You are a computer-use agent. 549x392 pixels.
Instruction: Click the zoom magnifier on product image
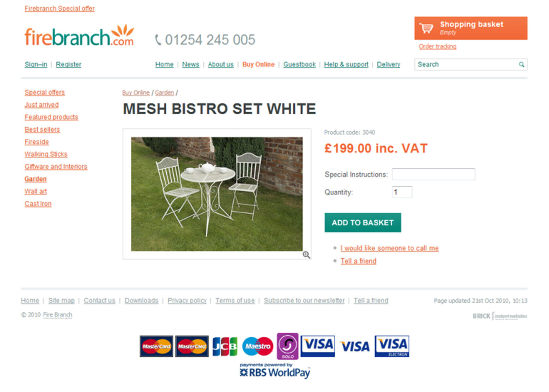point(306,255)
